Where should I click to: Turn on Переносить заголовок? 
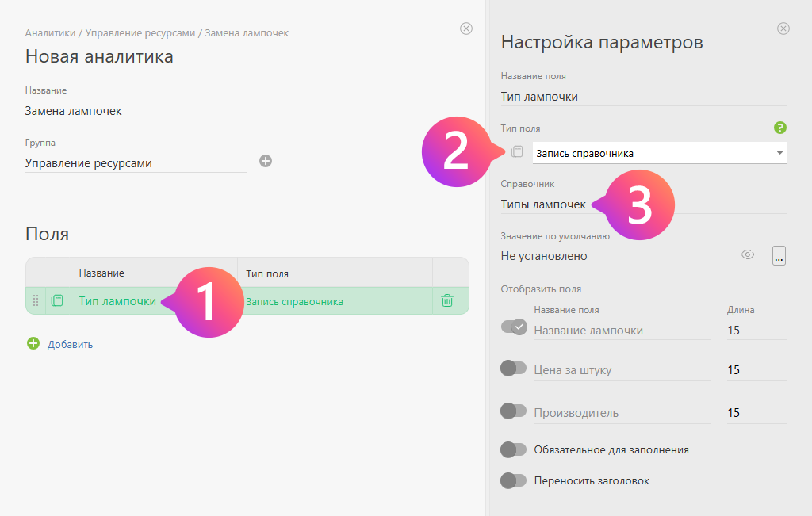pyautogui.click(x=514, y=480)
